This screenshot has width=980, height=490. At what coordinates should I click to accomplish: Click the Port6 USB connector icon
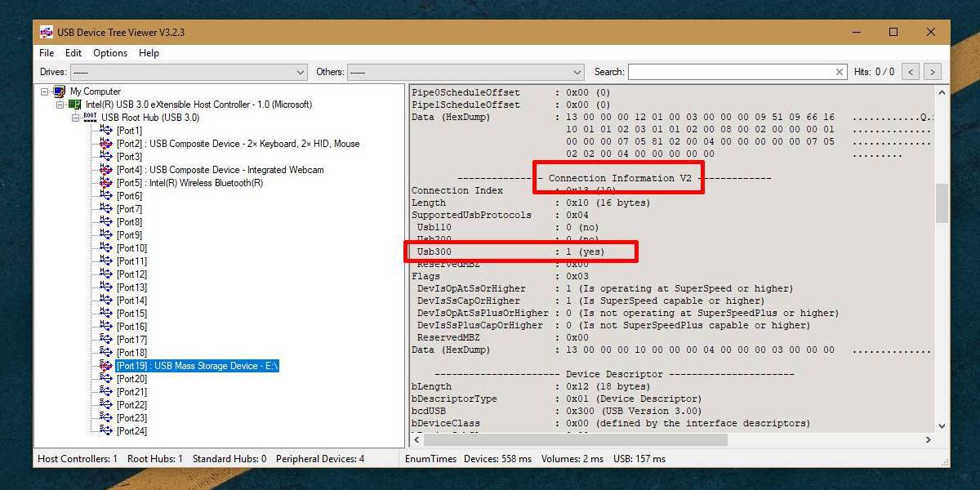point(106,196)
